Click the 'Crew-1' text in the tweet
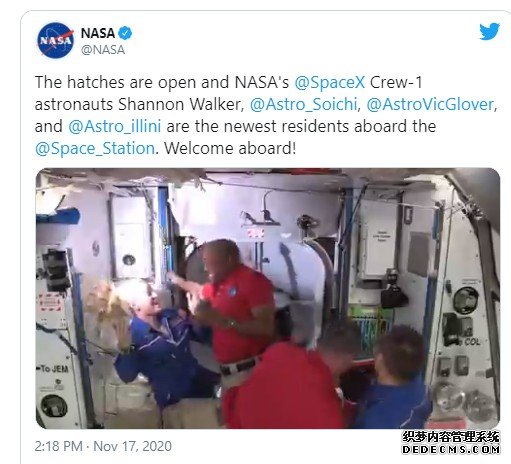511x464 pixels. [x=396, y=82]
